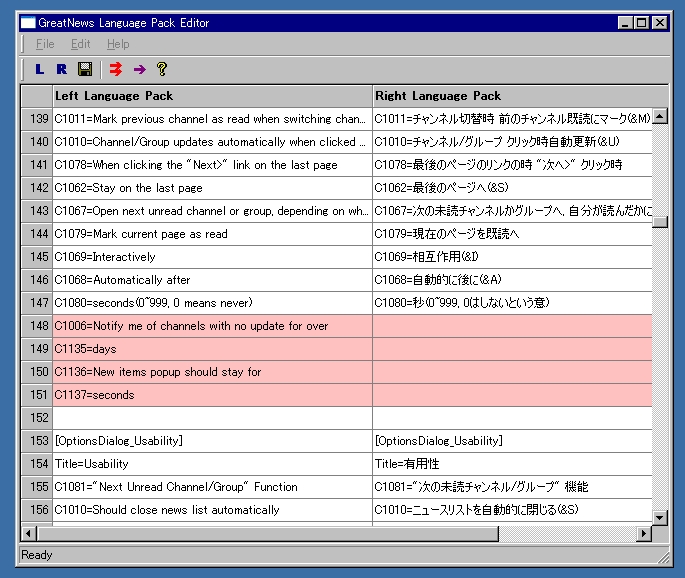
Task: Select cell 'C1062=Stay on the last page'
Action: (x=212, y=188)
